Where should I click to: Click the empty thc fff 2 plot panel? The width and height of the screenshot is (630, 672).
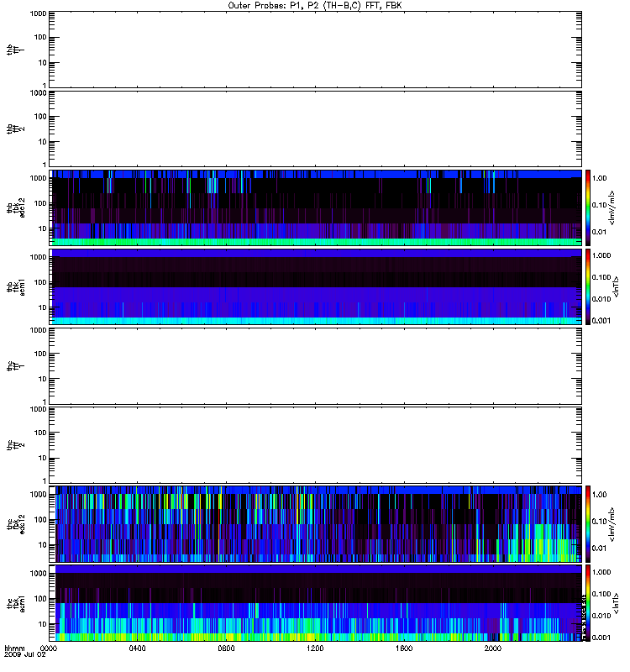(x=316, y=445)
